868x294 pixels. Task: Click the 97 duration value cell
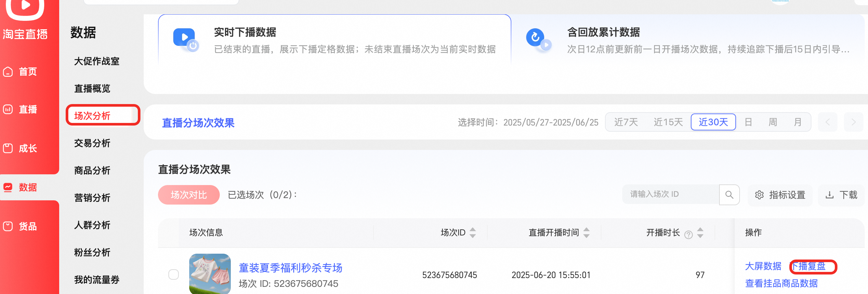[700, 275]
